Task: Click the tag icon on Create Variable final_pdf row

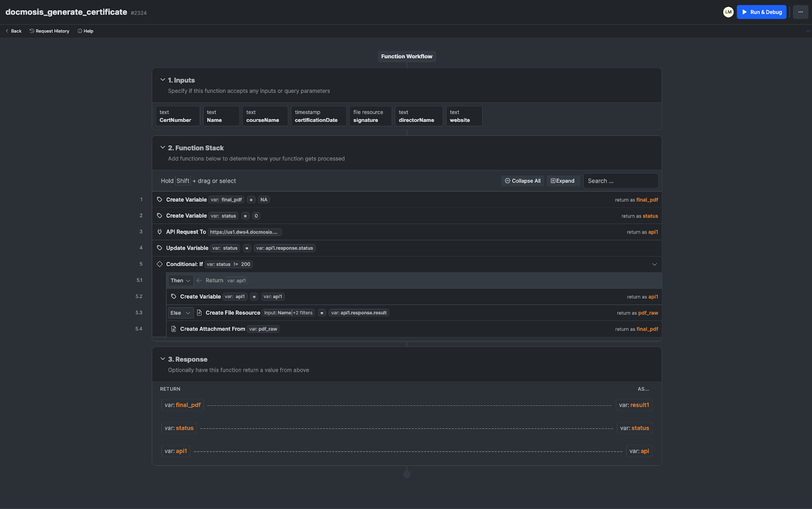Action: (159, 200)
